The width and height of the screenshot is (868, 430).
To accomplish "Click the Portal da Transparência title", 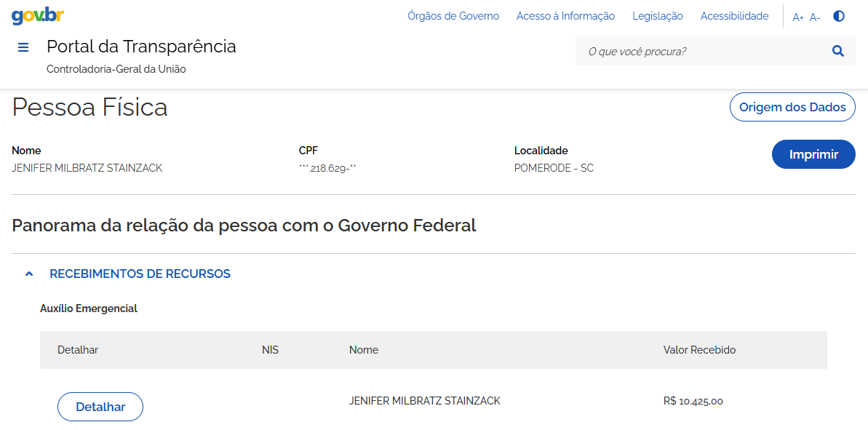I will point(141,47).
